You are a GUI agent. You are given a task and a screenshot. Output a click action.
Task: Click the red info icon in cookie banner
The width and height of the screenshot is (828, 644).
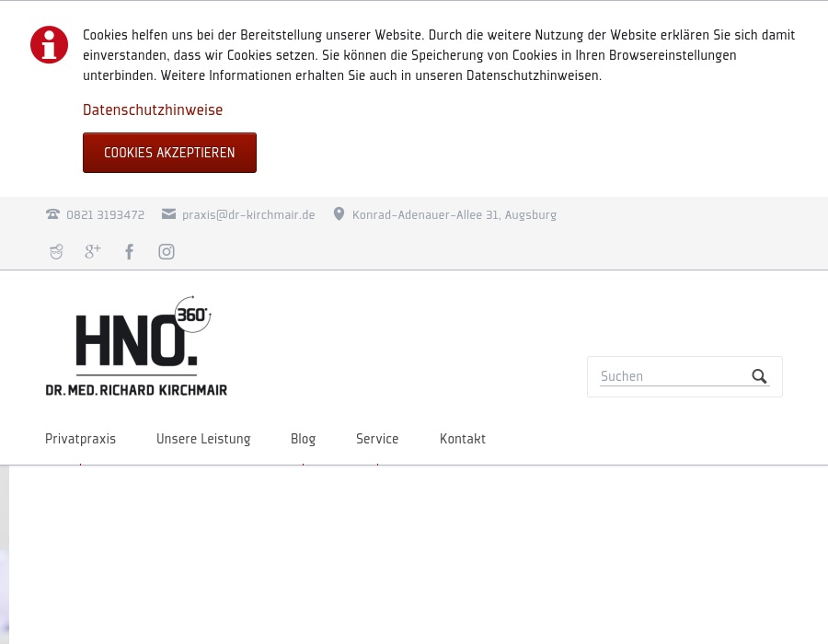pyautogui.click(x=49, y=45)
